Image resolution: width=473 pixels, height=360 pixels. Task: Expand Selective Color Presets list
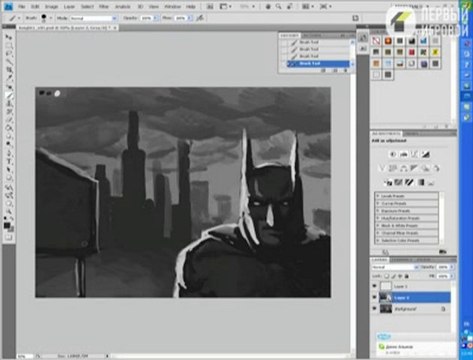[378, 240]
